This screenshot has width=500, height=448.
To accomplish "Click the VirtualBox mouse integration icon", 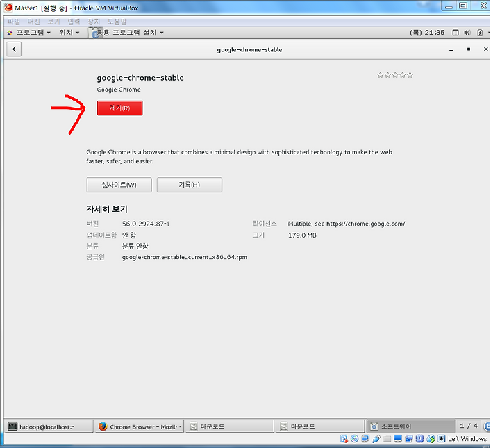I will coord(431,439).
